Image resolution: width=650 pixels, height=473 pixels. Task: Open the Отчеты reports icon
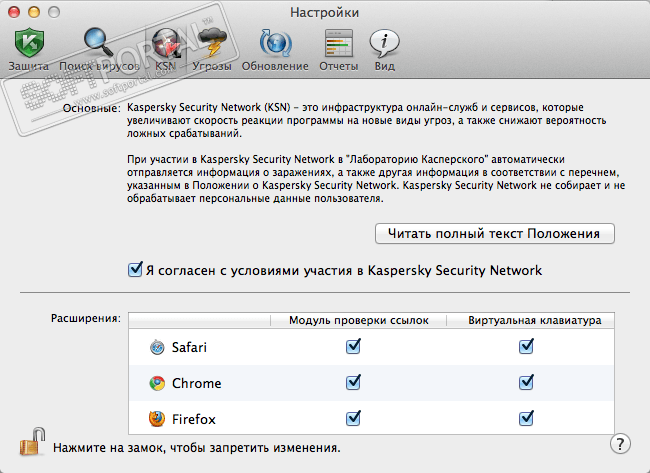pos(337,44)
